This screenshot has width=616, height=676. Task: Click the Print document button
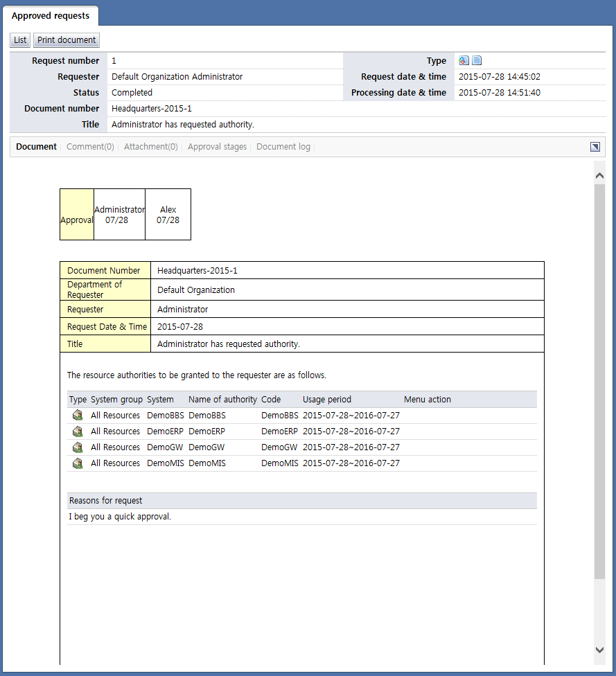click(x=67, y=40)
